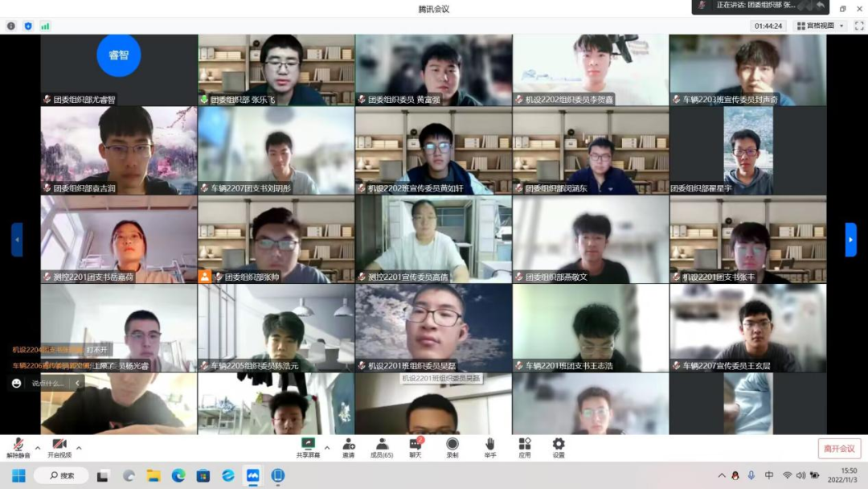868x489 pixels.
Task: Open Windows Start menu on the taskbar
Action: click(18, 475)
